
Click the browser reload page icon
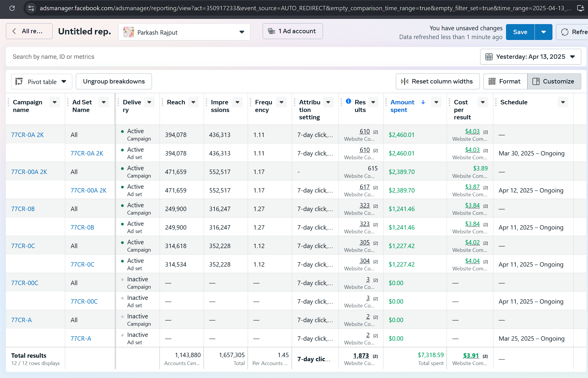[x=12, y=8]
